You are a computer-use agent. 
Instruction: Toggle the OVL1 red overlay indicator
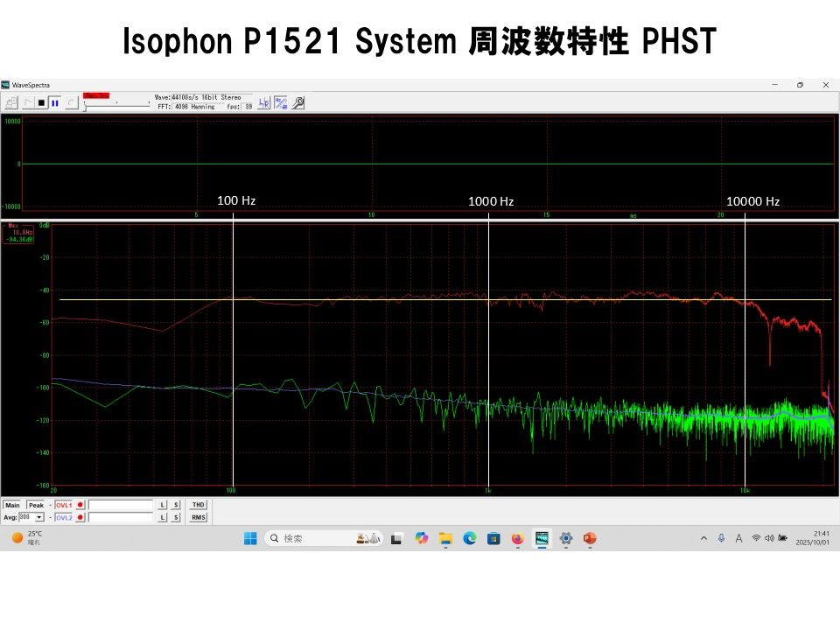[80, 505]
